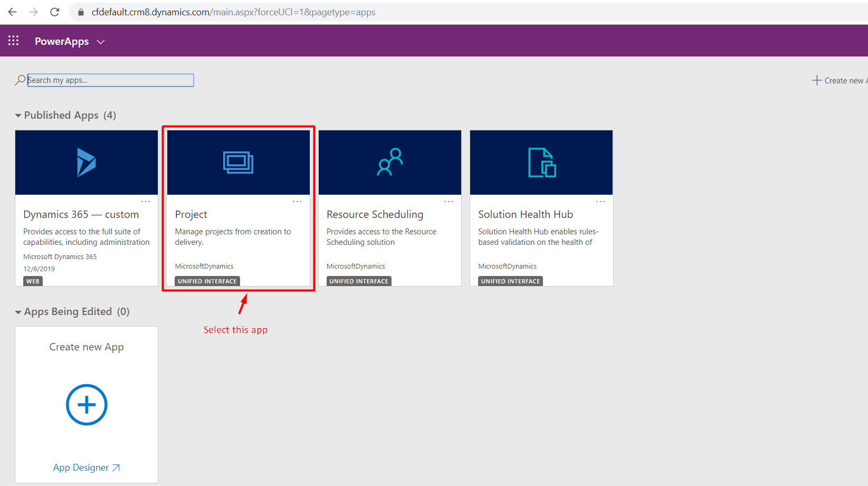Open the PowerApps dropdown chevron

coord(101,42)
